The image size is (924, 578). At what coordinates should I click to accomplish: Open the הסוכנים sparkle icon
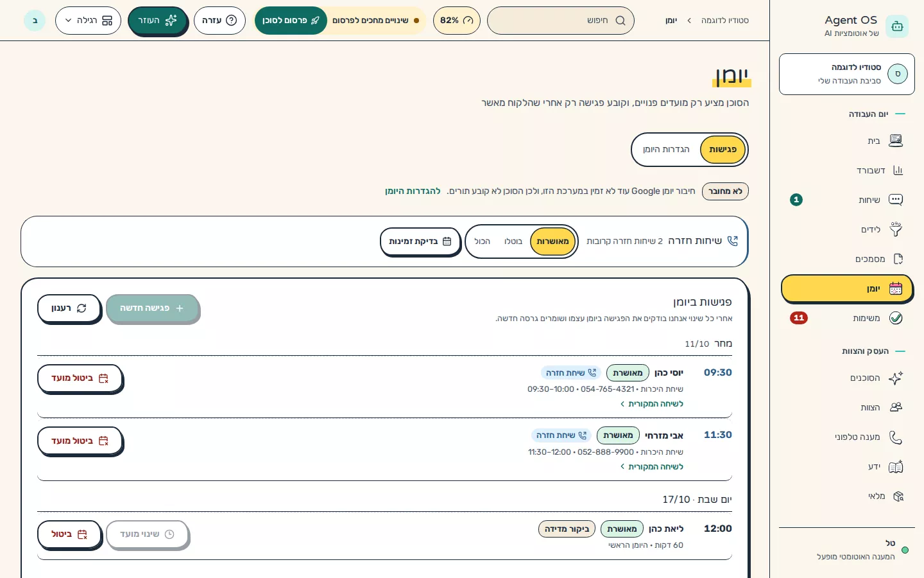[x=896, y=378]
